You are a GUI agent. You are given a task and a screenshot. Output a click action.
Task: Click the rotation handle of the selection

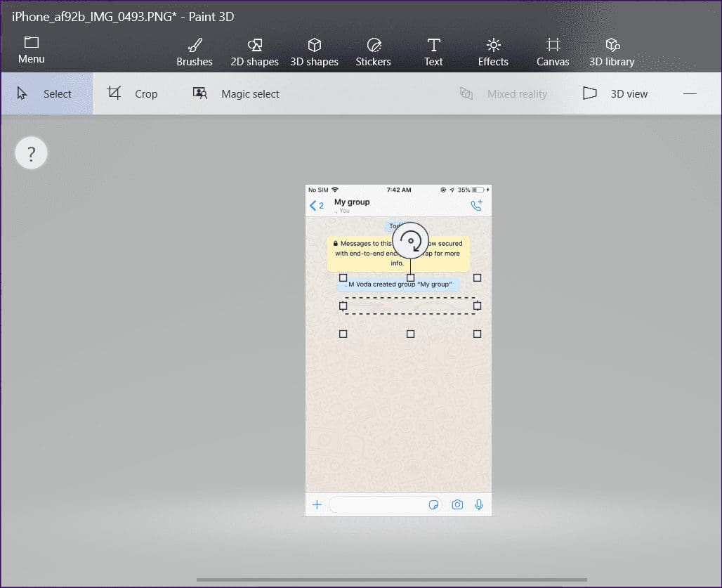click(410, 241)
